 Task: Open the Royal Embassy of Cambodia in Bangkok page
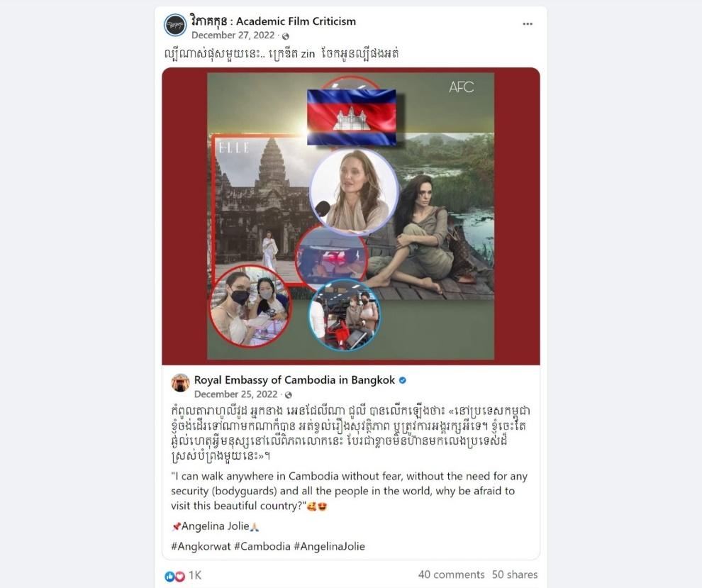pos(294,380)
